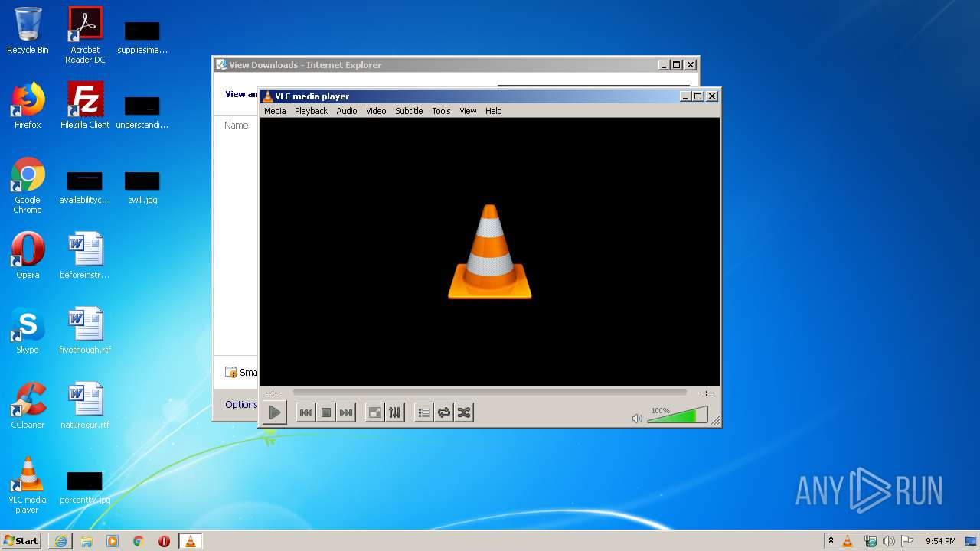Select zwill.jpg file on desktop

pyautogui.click(x=142, y=188)
